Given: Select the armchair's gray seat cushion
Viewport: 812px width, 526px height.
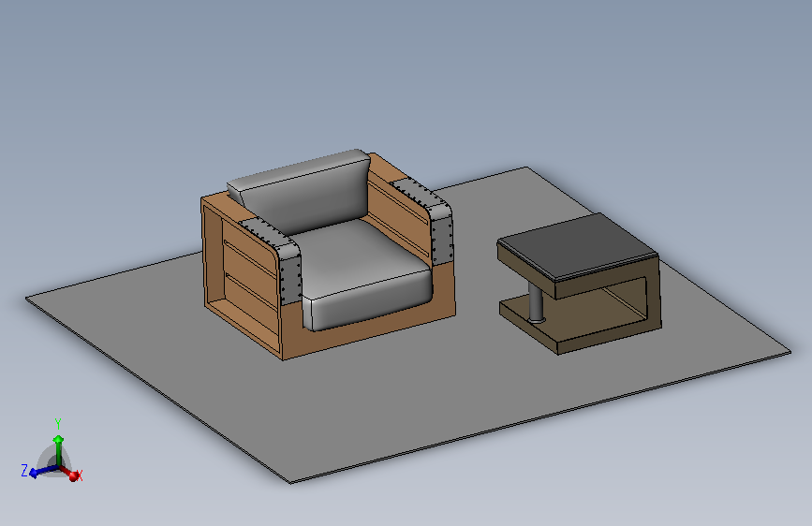Looking at the screenshot, I should (x=362, y=274).
